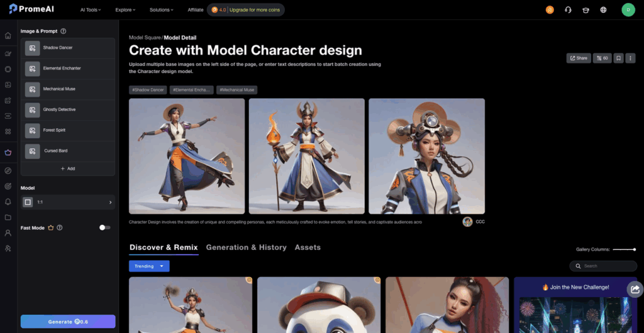Select the Shadow Dancer prompt text
644x333 pixels.
pyautogui.click(x=58, y=48)
